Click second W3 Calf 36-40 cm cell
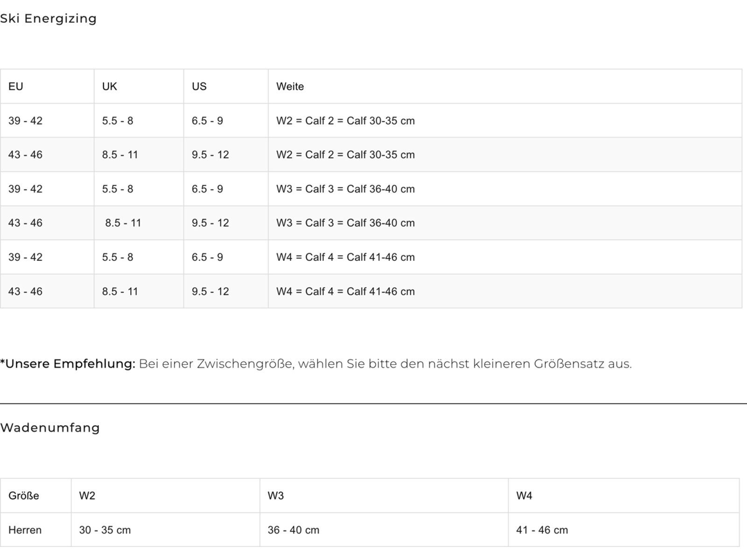 tap(505, 223)
